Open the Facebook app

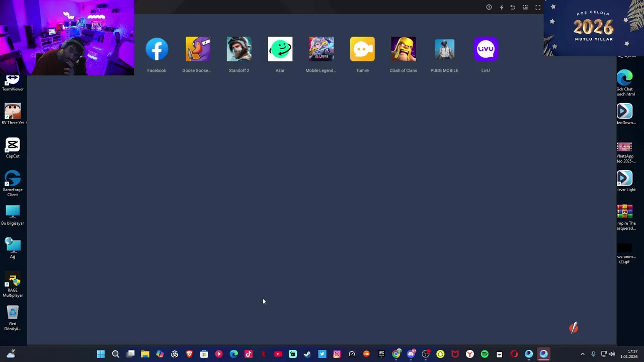(x=156, y=49)
